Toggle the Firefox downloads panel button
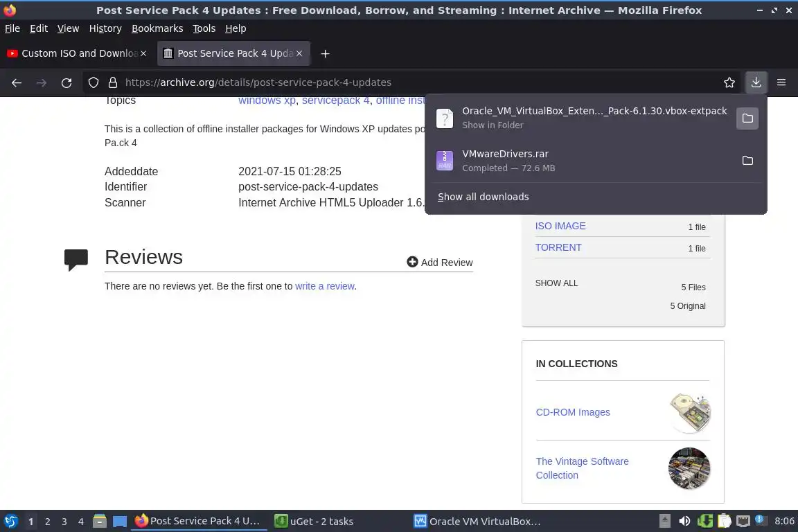This screenshot has height=532, width=798. 756,82
